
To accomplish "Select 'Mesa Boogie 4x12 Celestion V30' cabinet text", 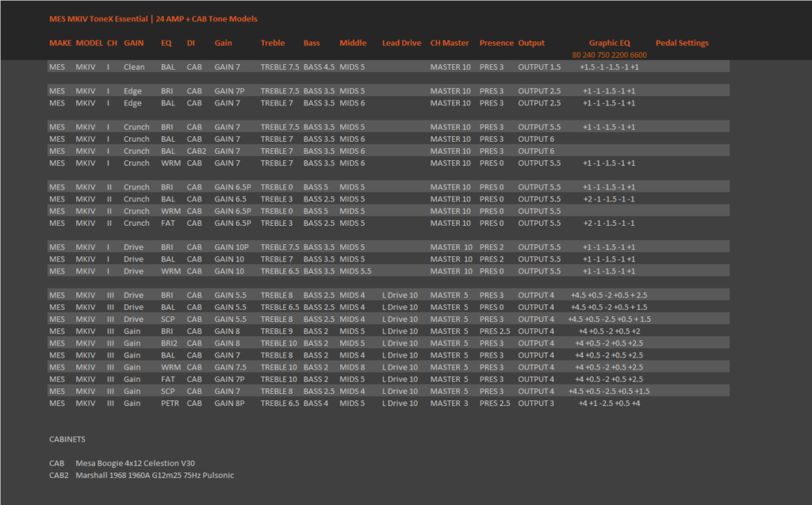I will pos(135,463).
